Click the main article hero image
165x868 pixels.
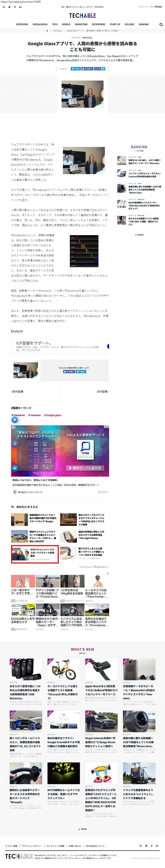[83, 94]
